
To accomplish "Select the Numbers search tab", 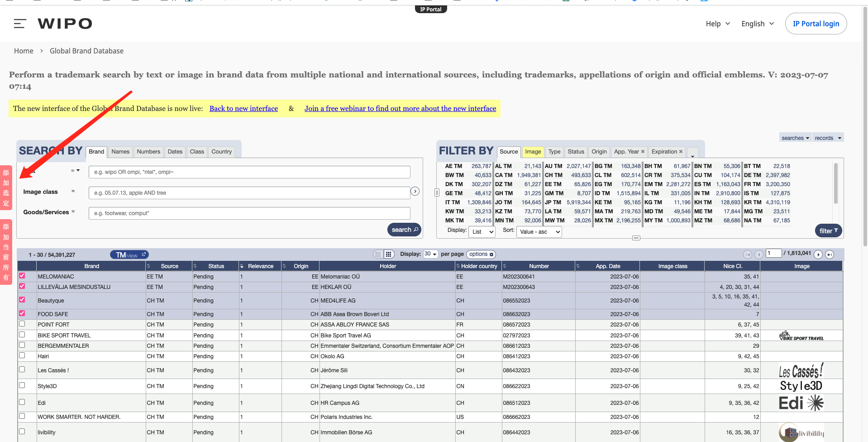I will pos(148,152).
